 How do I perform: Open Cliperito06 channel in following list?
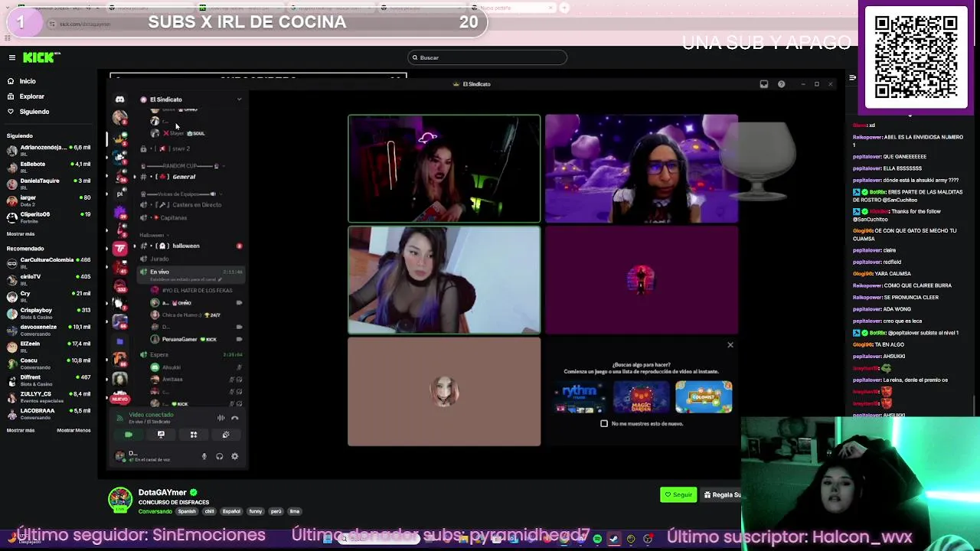click(x=48, y=217)
